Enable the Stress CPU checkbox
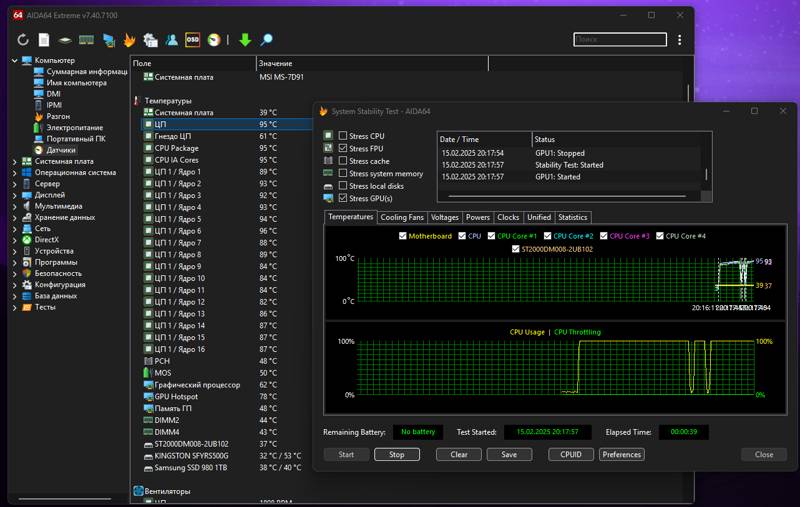The width and height of the screenshot is (800, 507). tap(343, 136)
